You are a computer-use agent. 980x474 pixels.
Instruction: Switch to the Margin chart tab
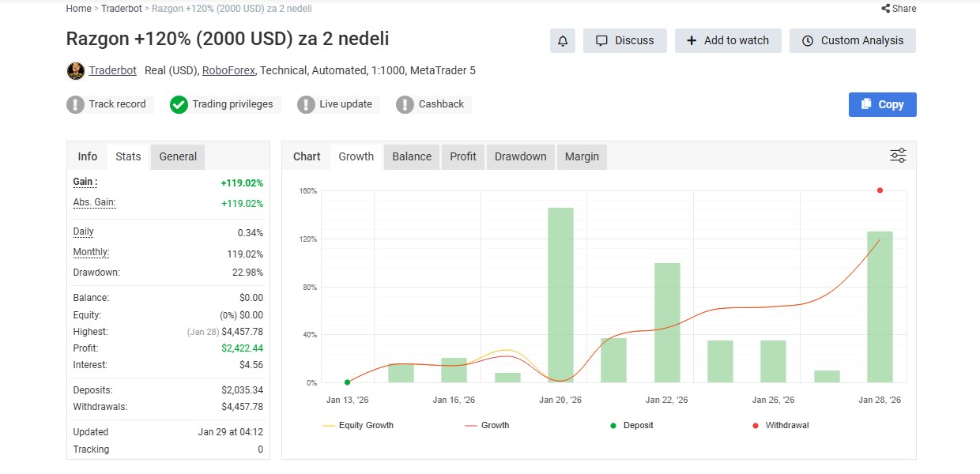click(x=582, y=156)
